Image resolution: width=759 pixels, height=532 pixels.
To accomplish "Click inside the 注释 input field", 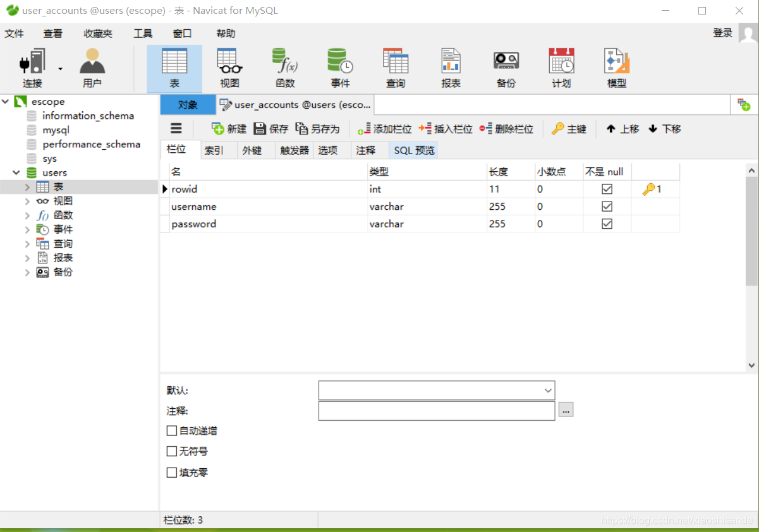I will [436, 411].
